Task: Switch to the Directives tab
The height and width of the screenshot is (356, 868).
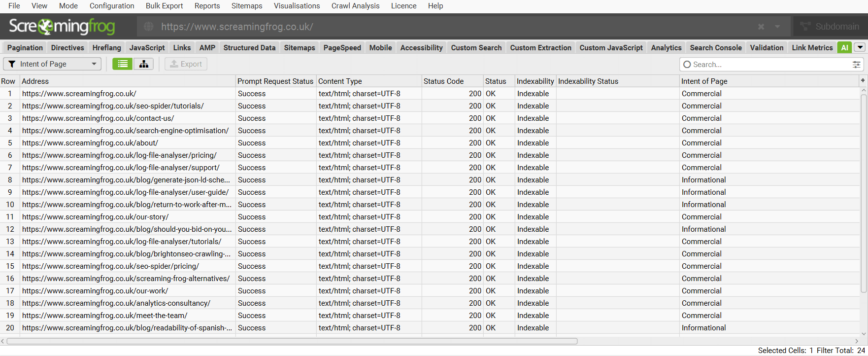Action: click(67, 48)
